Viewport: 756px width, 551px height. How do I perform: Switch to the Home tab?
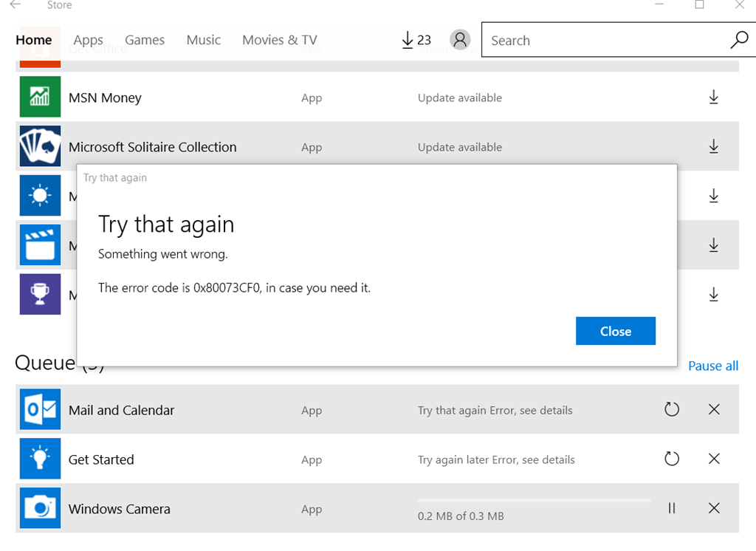34,40
